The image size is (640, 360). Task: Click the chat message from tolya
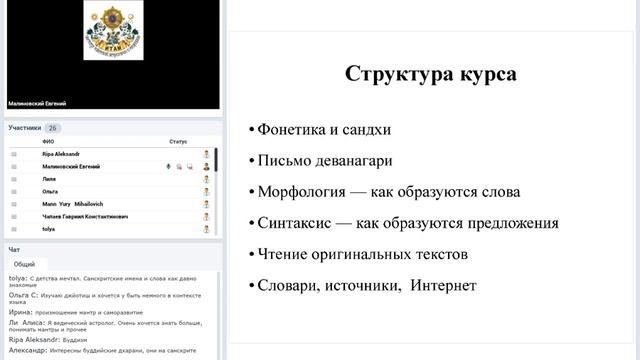tap(103, 282)
